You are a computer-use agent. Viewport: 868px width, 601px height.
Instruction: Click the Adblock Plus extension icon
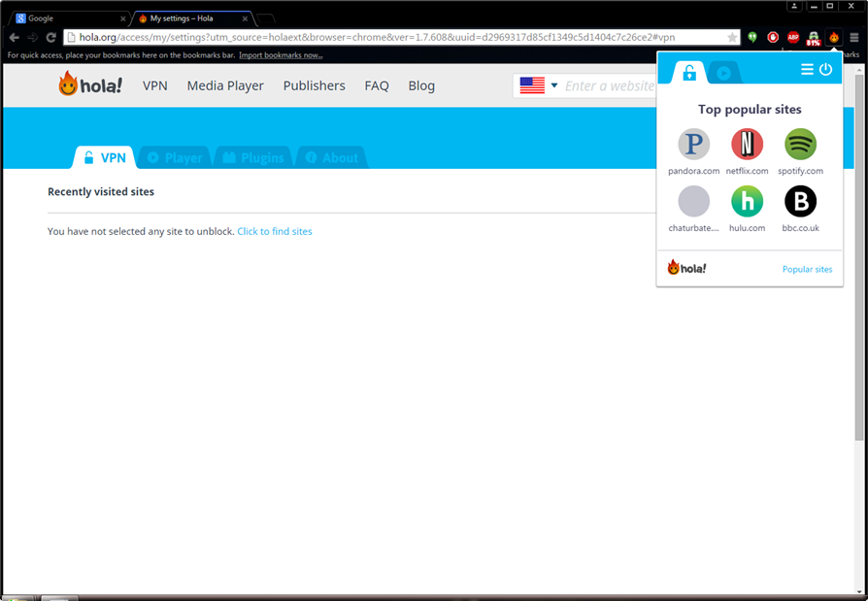tap(793, 37)
